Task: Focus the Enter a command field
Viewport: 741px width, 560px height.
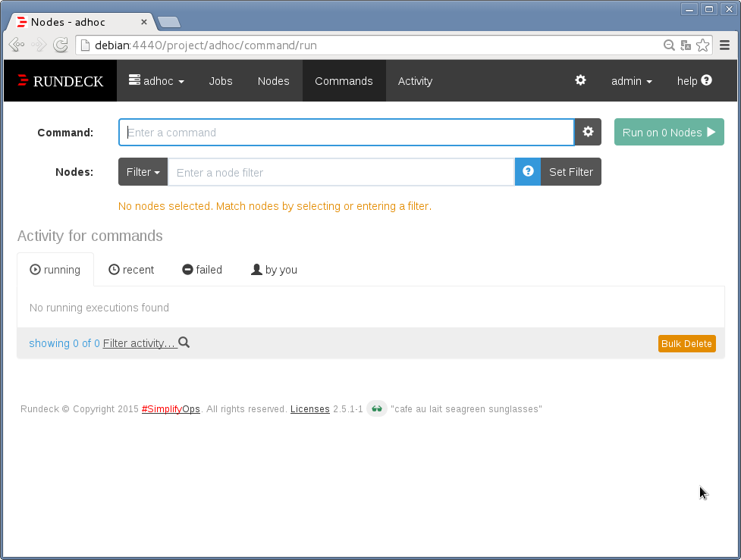Action: point(347,132)
